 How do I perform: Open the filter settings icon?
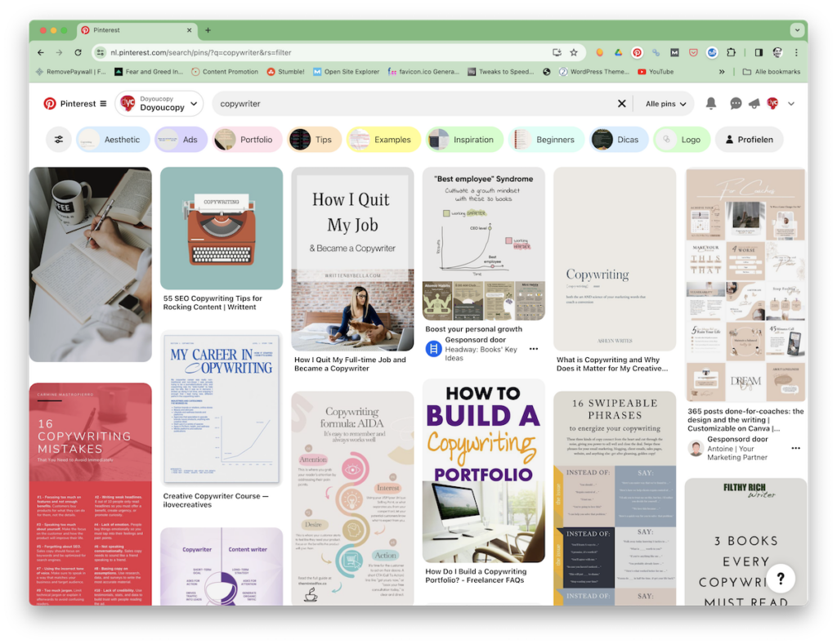pyautogui.click(x=59, y=140)
